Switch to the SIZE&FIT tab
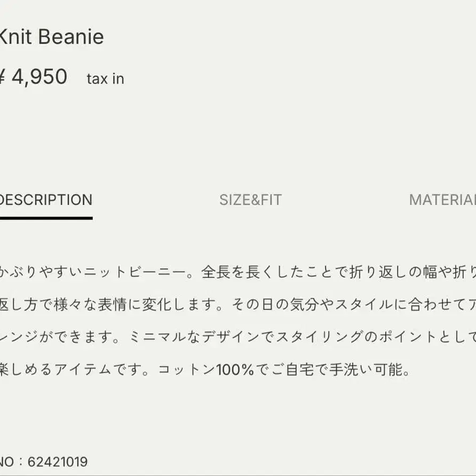Viewport: 476px width, 476px height. [x=250, y=200]
